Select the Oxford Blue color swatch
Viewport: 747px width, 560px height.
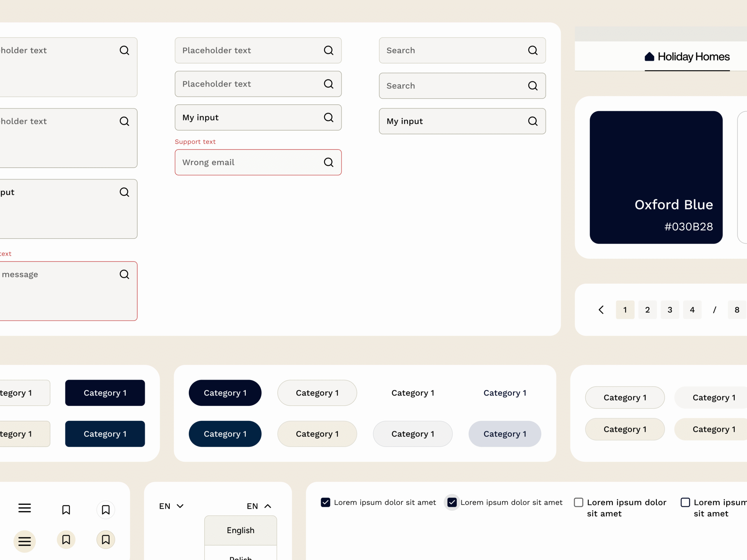pyautogui.click(x=656, y=177)
